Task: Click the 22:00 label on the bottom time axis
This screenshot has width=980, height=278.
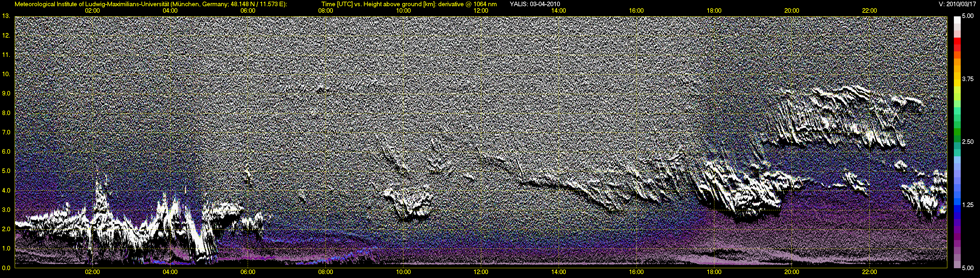Action: coord(869,272)
